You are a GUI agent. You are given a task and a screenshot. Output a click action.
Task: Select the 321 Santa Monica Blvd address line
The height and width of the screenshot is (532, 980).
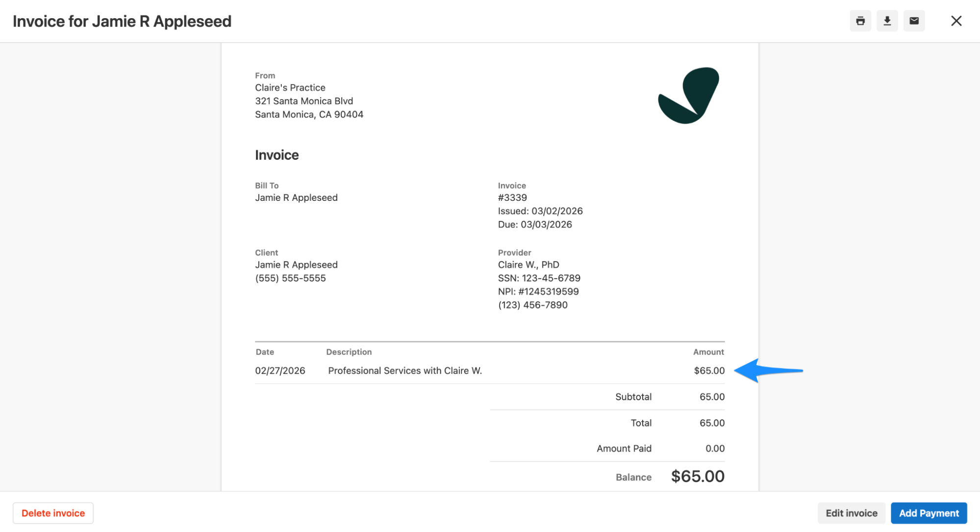click(304, 101)
